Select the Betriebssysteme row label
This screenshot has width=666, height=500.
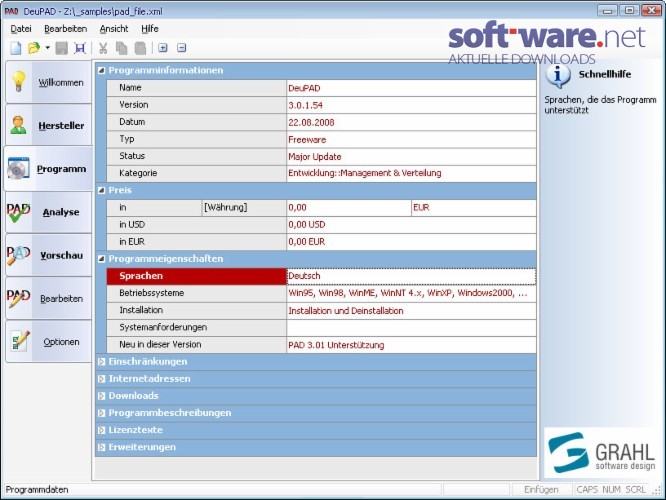pos(196,293)
